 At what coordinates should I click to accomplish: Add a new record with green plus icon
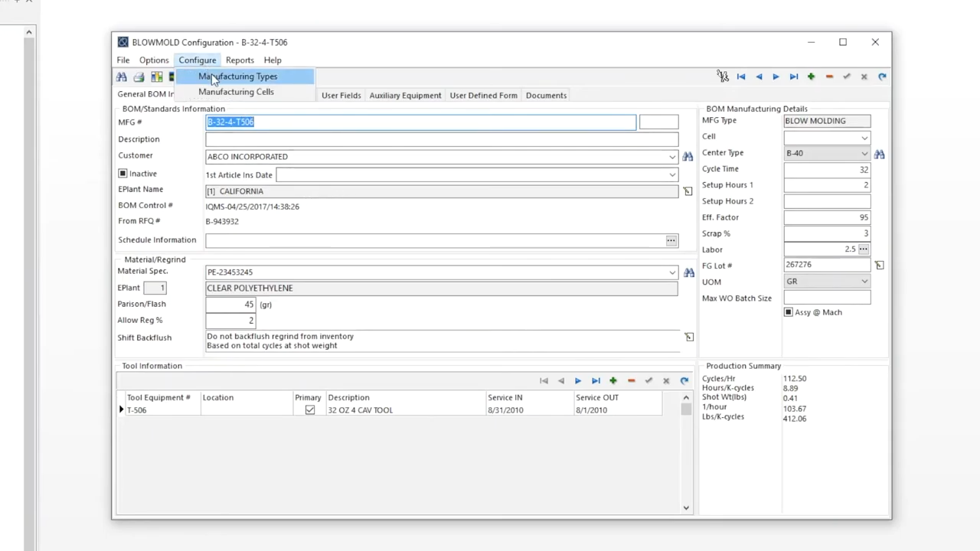811,77
